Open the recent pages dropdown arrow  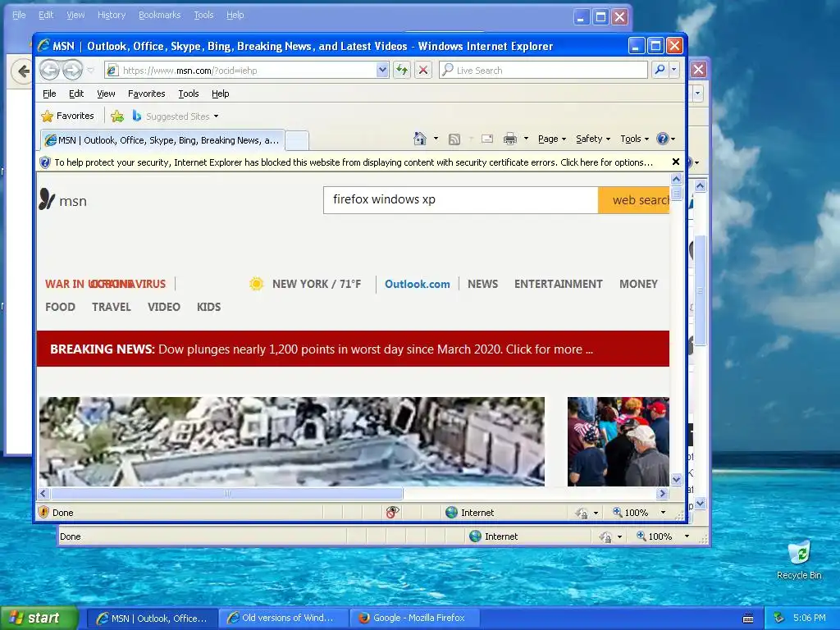[x=90, y=71]
